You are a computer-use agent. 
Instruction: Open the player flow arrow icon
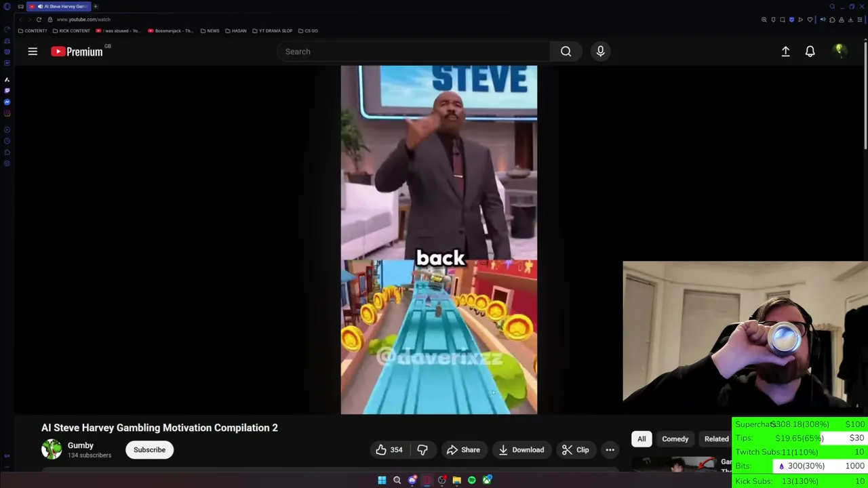click(800, 20)
